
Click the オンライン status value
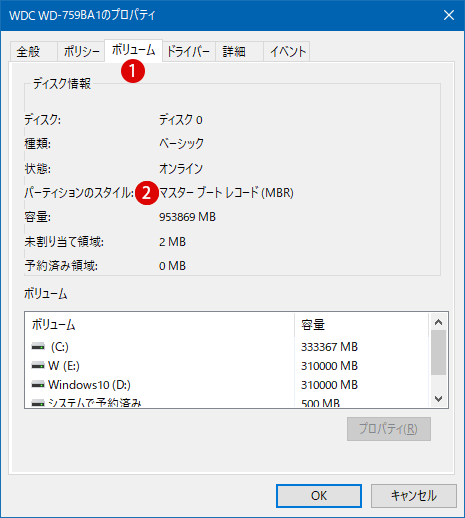(181, 168)
